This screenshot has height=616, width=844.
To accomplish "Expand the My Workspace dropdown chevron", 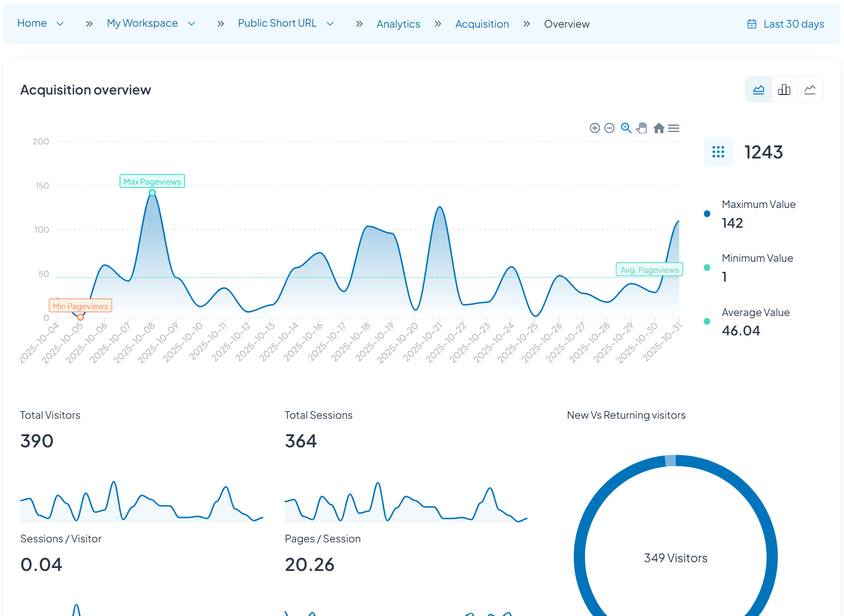I will (x=191, y=24).
